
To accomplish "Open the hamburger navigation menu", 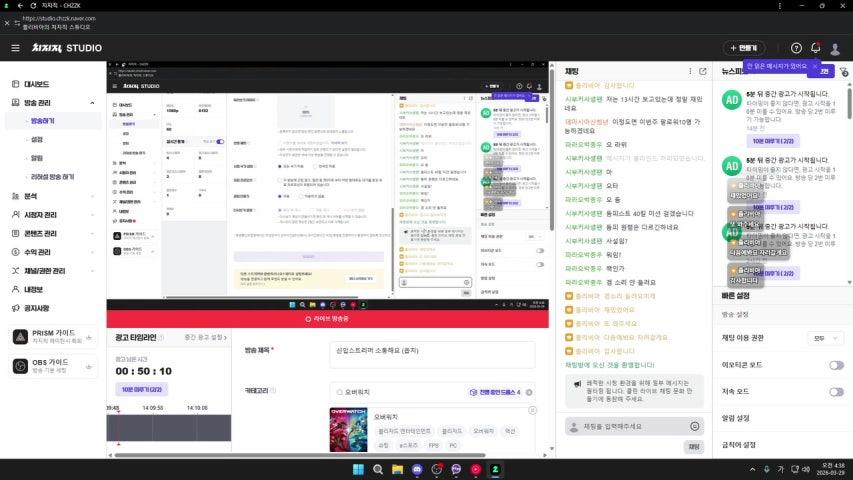I will (15, 48).
